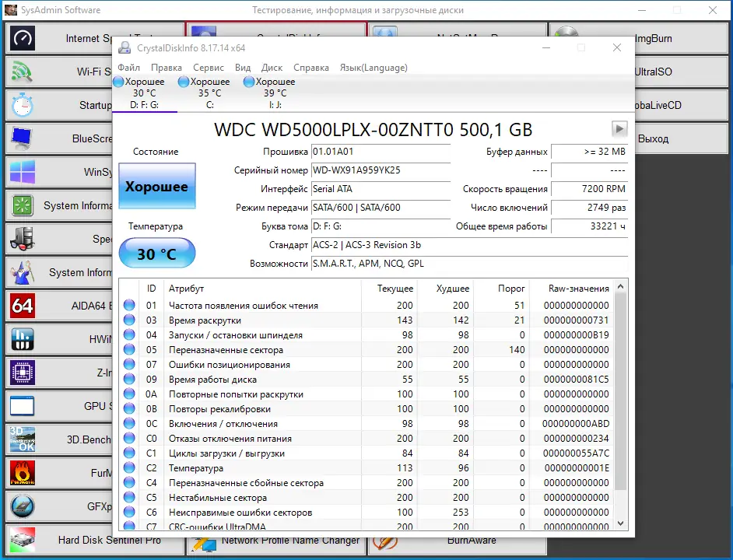Click the Режим передачи SATA/600 field
The height and width of the screenshot is (560, 733).
(x=381, y=208)
